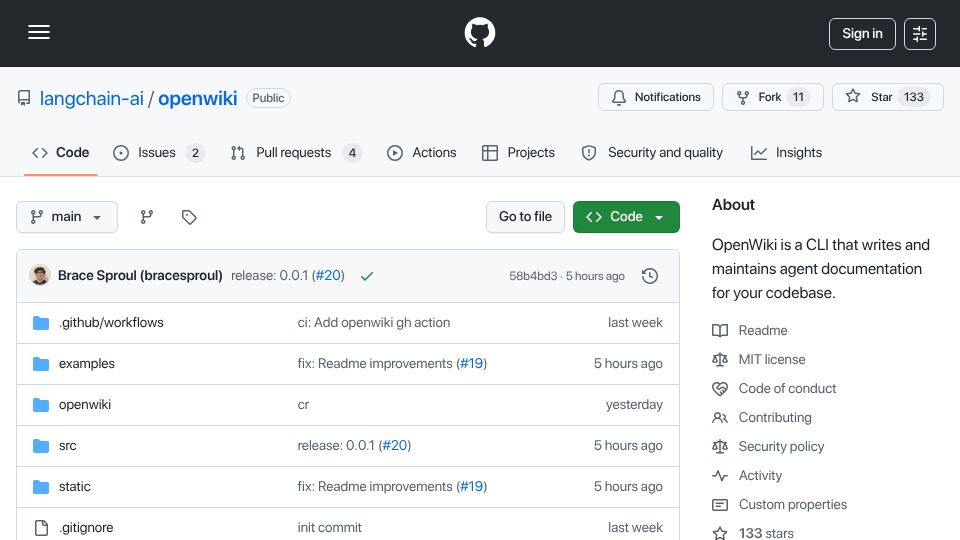View tags via the tag icon

point(189,217)
